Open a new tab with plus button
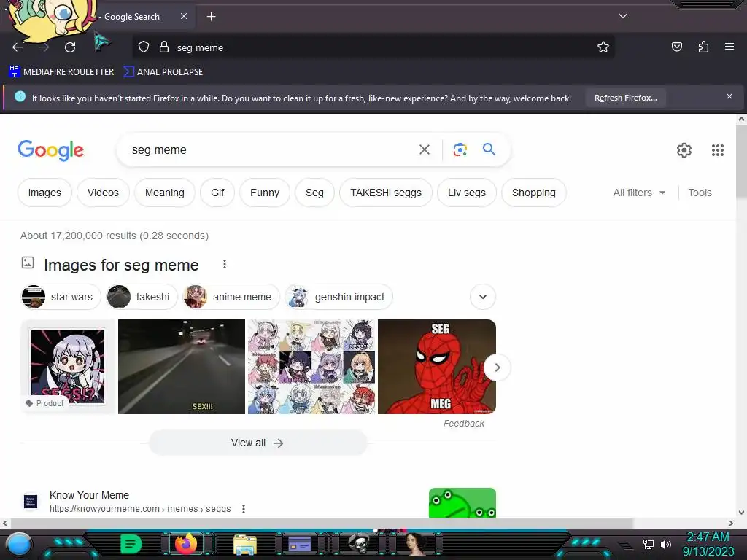The width and height of the screenshot is (747, 560). click(x=211, y=17)
